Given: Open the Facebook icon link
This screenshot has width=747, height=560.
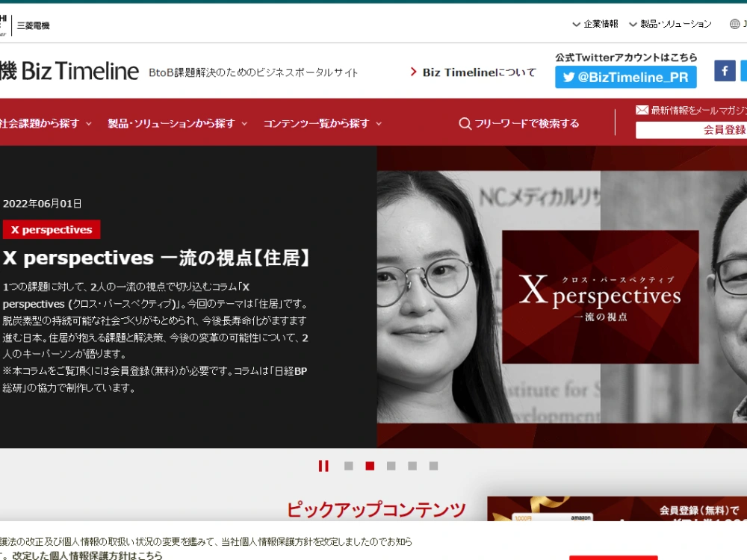Looking at the screenshot, I should click(x=725, y=72).
